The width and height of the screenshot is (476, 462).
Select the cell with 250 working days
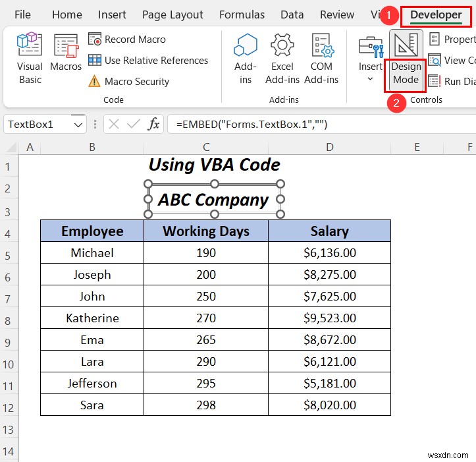pos(206,296)
